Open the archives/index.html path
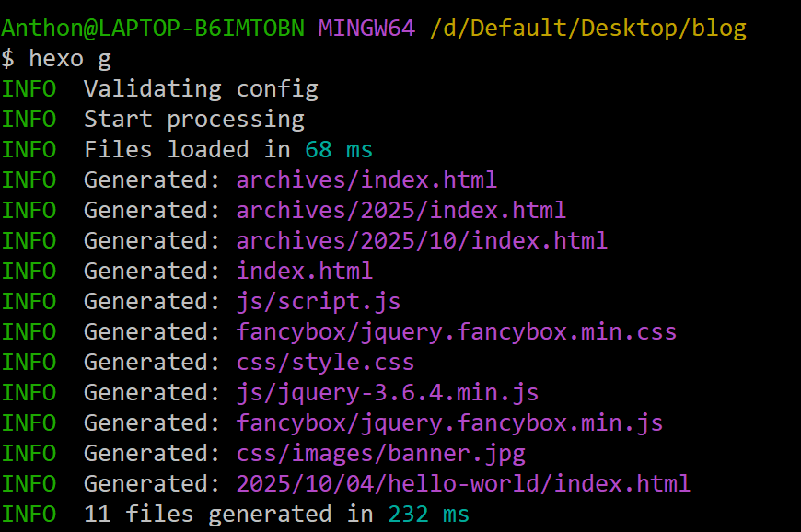The image size is (801, 532). [366, 179]
